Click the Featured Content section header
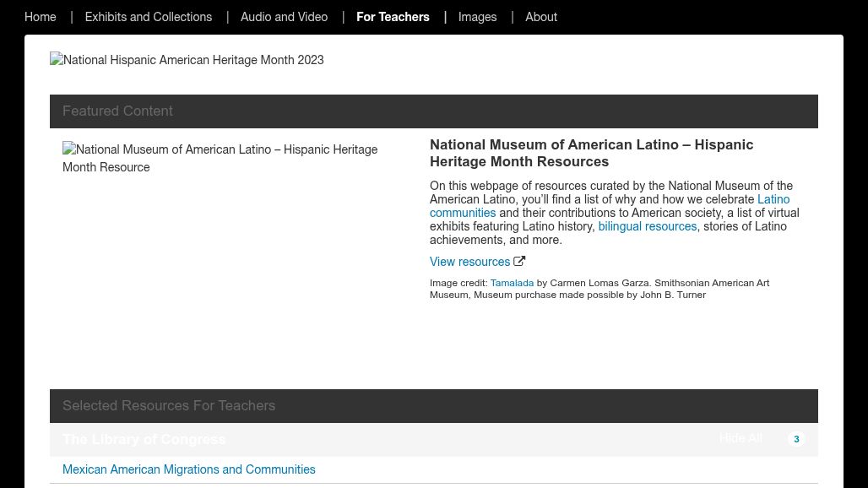The image size is (868, 488). [117, 111]
